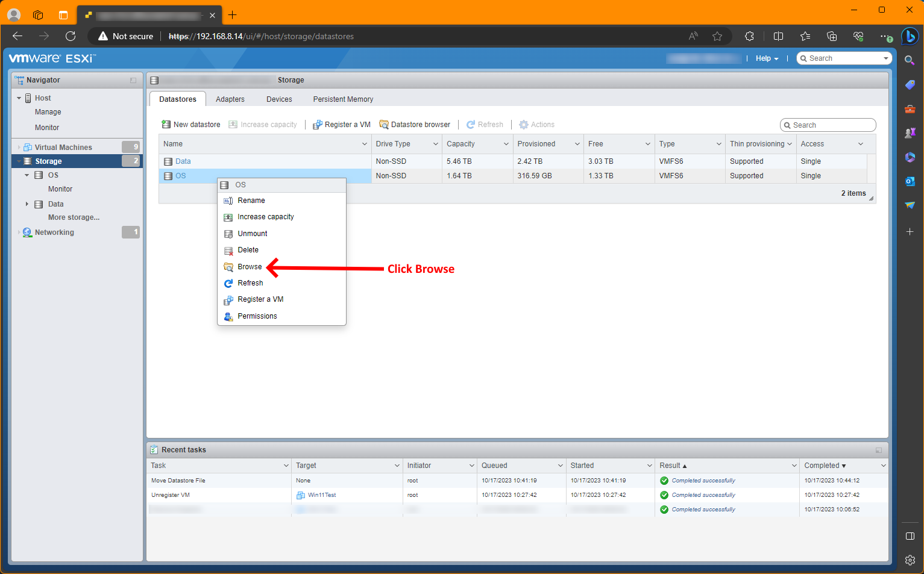The image size is (924, 574).
Task: Minimize the Recent tasks panel
Action: tap(878, 450)
